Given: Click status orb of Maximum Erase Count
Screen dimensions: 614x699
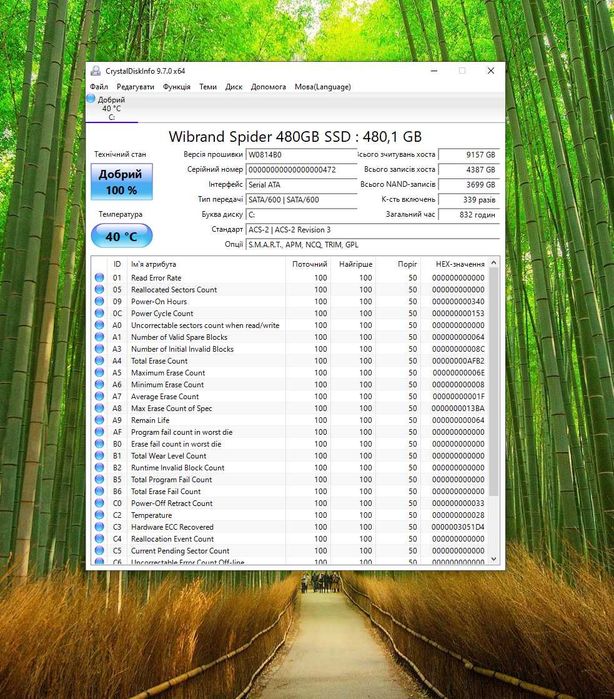Looking at the screenshot, I should 99,372.
